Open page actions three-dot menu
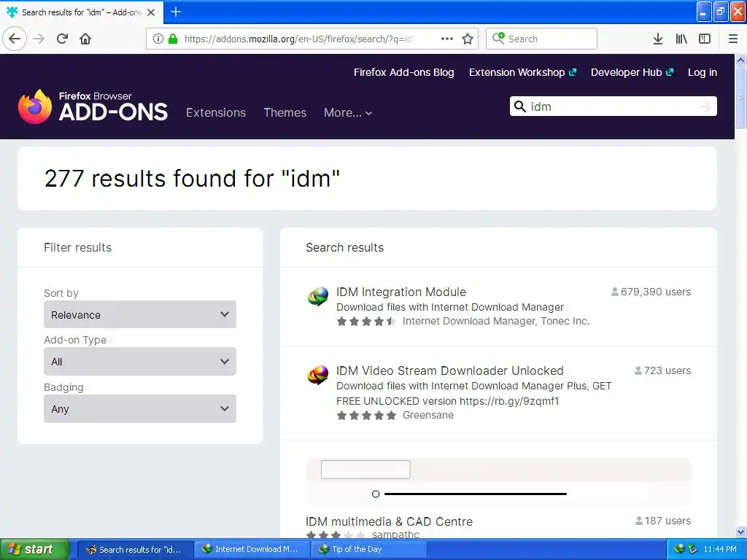 tap(447, 39)
